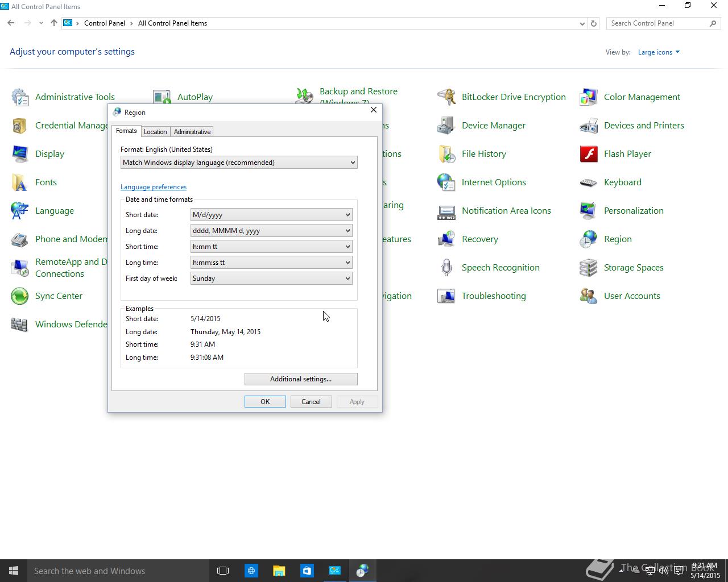This screenshot has width=728, height=582.
Task: Confirm Region dialog with OK
Action: pos(265,402)
